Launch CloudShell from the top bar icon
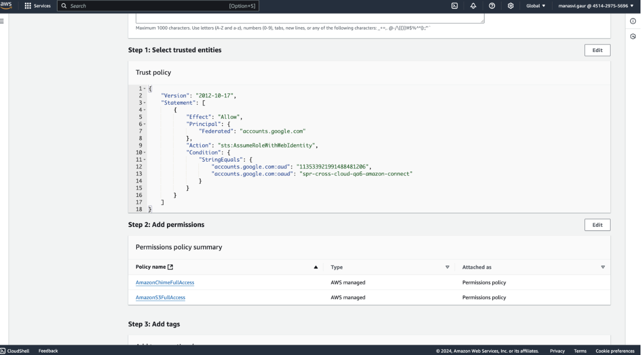The width and height of the screenshot is (644, 355). pos(454,6)
